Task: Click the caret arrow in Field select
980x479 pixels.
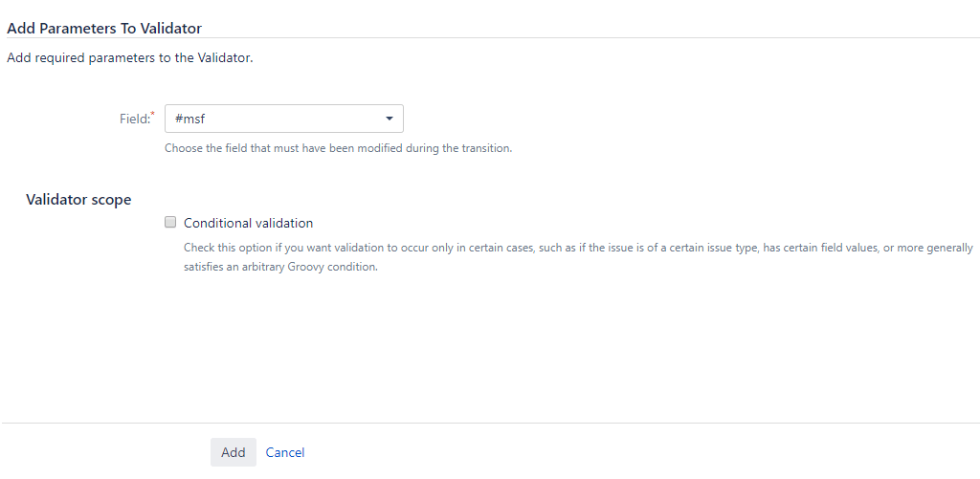Action: tap(389, 119)
